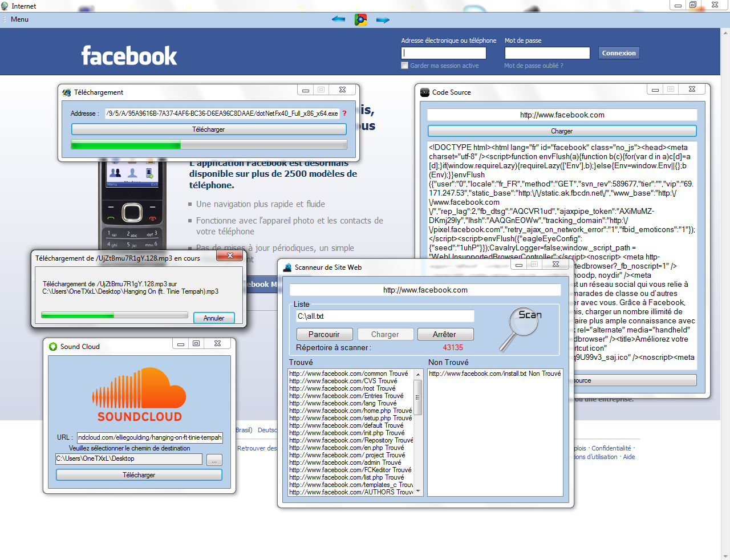Click the blue forward arrow icon

(x=383, y=20)
